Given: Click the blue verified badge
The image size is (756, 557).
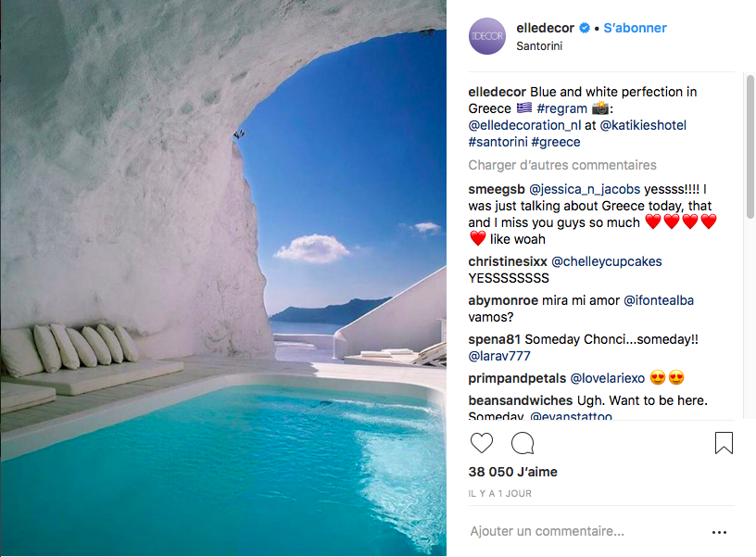Looking at the screenshot, I should [x=585, y=28].
